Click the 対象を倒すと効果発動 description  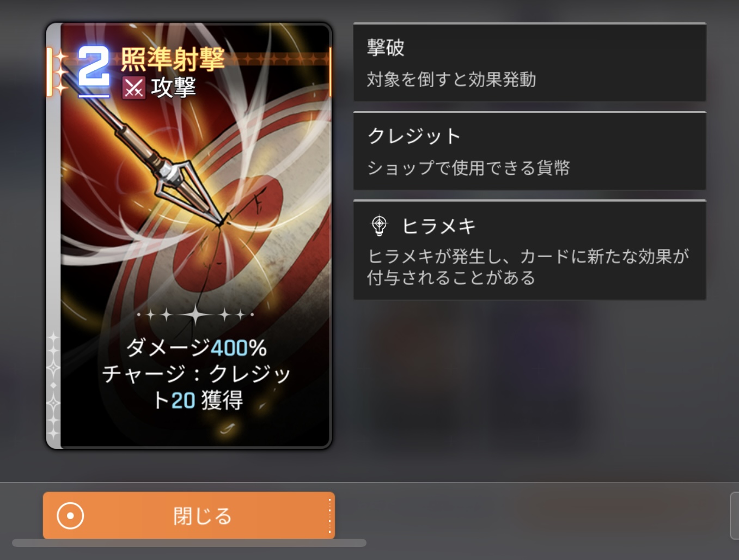[x=451, y=80]
